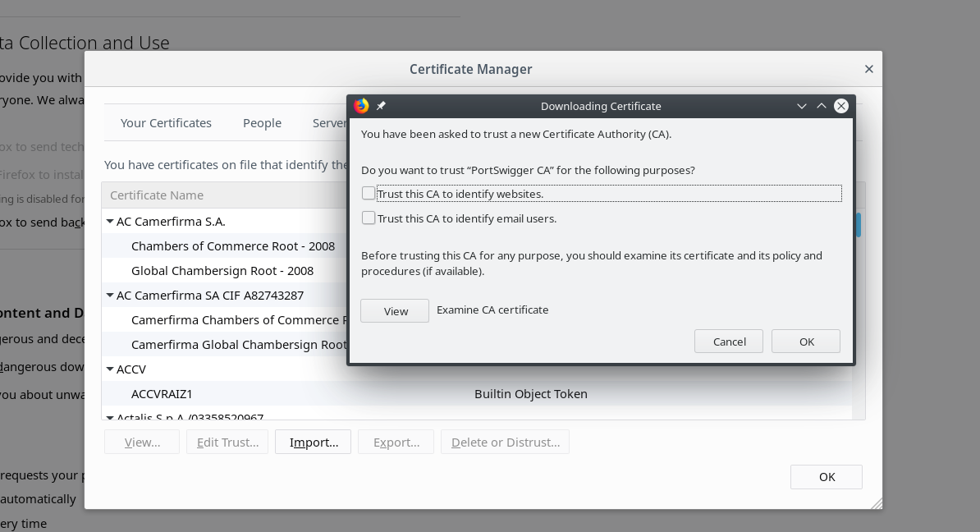This screenshot has width=980, height=532.
Task: Click the Examine CA certificate label
Action: tap(492, 310)
